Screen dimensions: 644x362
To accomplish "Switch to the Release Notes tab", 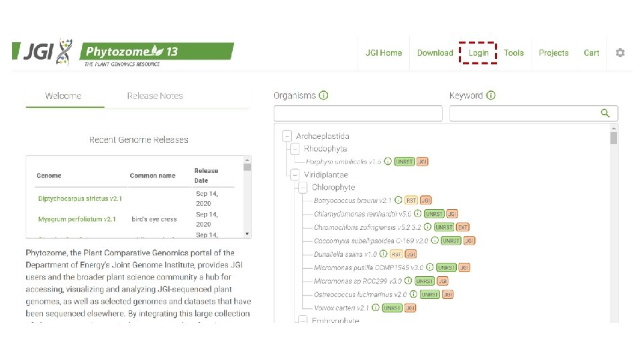I will tap(155, 96).
